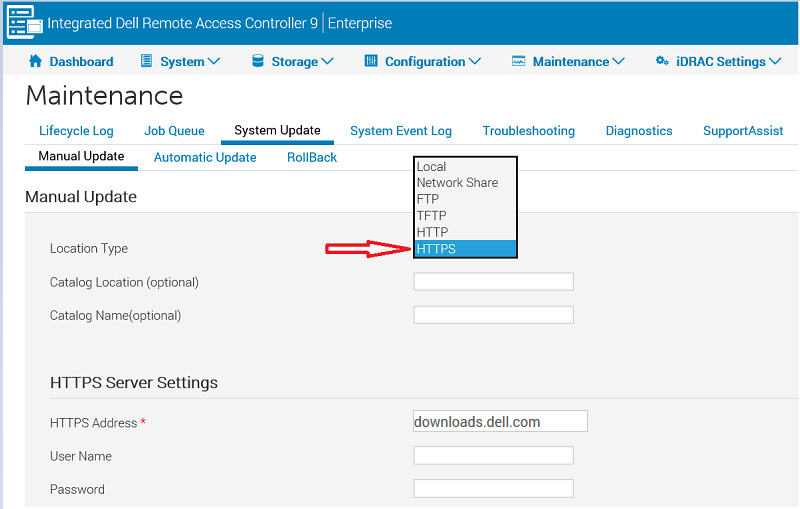Screen dimensions: 800x509
Task: Select the System Update tab
Action: (x=277, y=131)
